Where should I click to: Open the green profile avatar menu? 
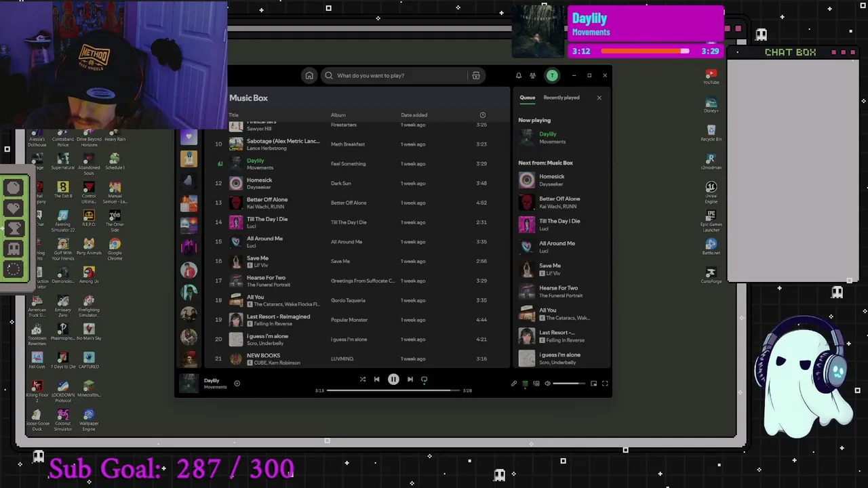[552, 75]
